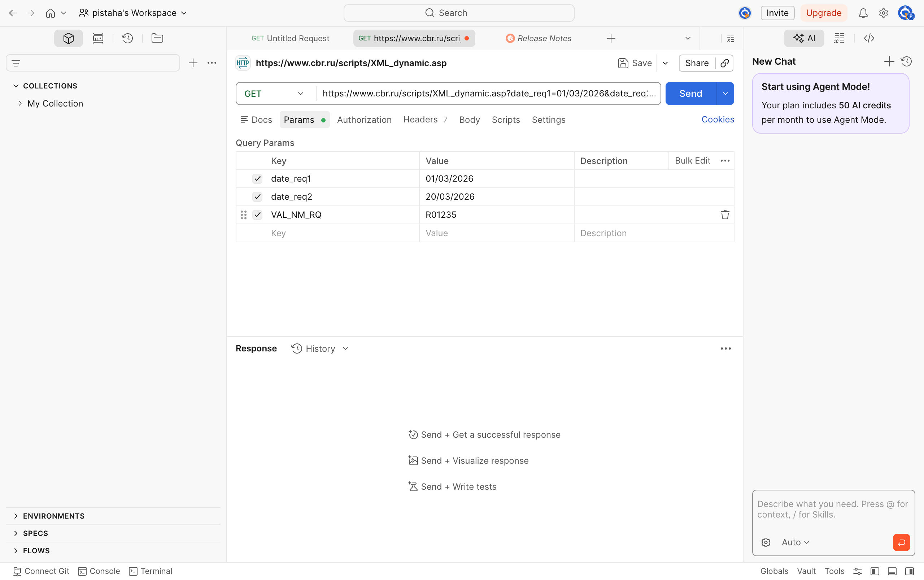The height and width of the screenshot is (580, 924).
Task: Disable the date_req2 query parameter
Action: click(257, 196)
